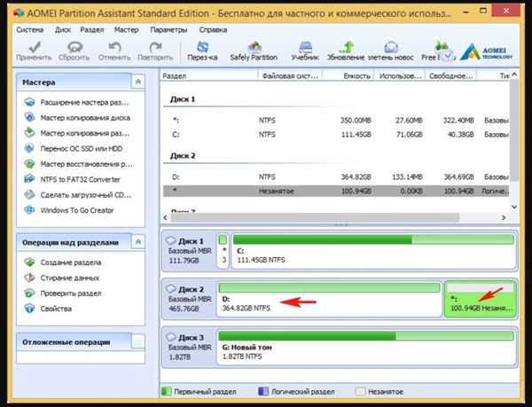This screenshot has height=407, width=532.
Task: Click the Free Backup toolbar icon
Action: point(438,51)
